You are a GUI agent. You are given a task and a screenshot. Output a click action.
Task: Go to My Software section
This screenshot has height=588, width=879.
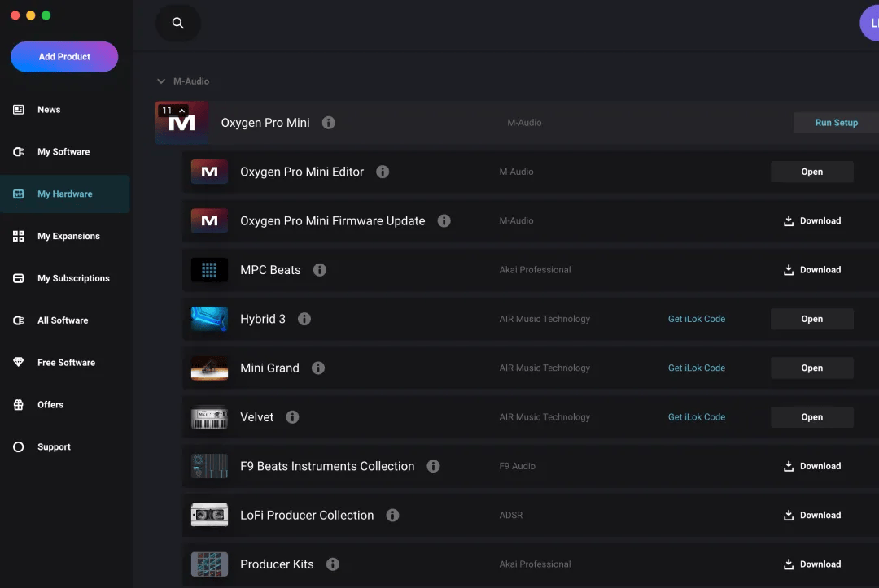click(x=65, y=152)
